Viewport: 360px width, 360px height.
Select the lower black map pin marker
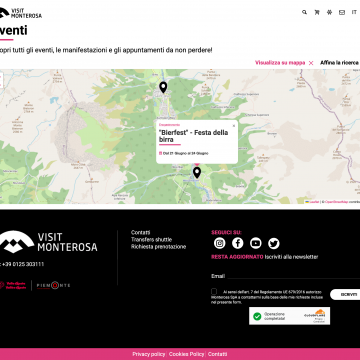click(197, 172)
